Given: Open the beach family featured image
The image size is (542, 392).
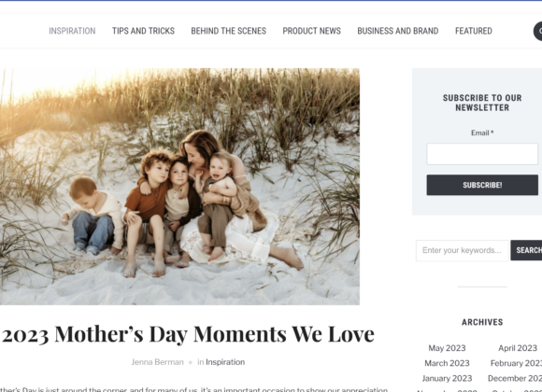Looking at the screenshot, I should (179, 187).
